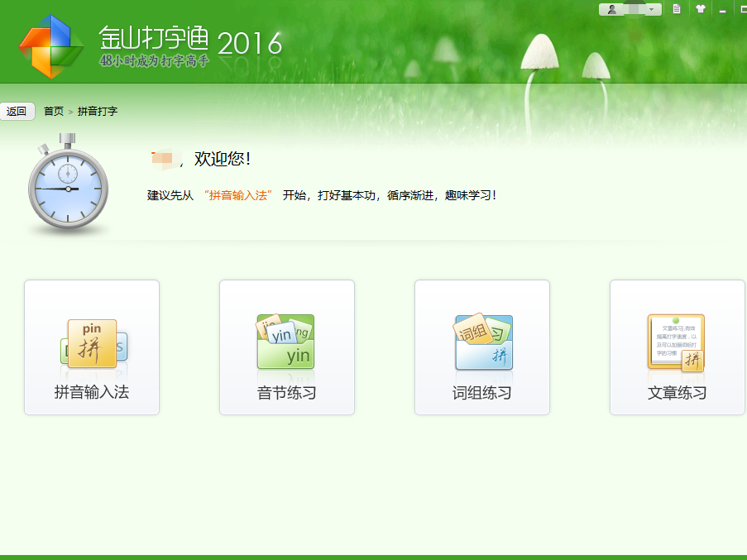Click the 金山打字通 pinwheel logo

pos(51,46)
